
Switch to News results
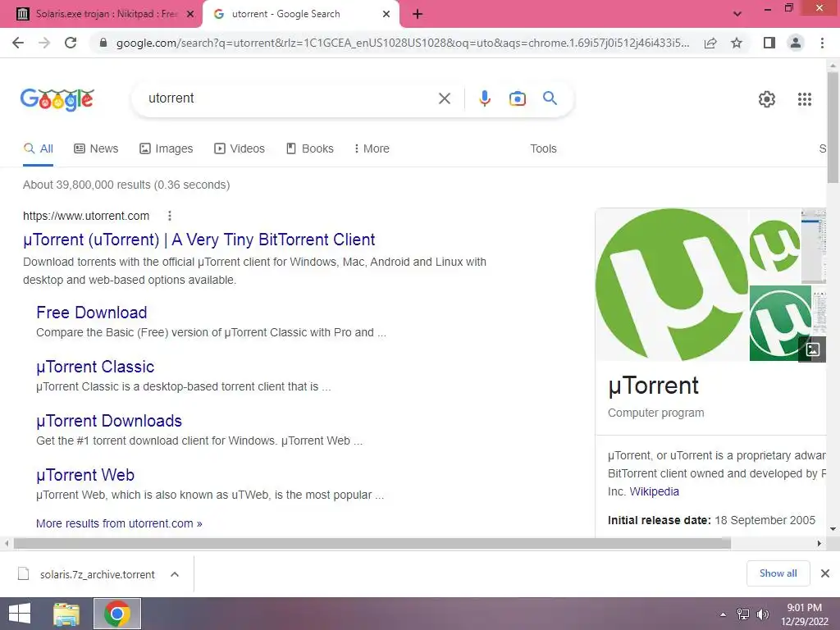point(96,149)
